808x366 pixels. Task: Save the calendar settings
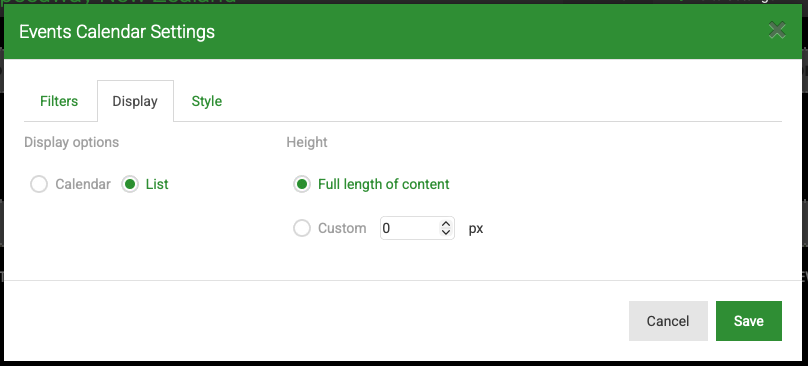point(749,321)
